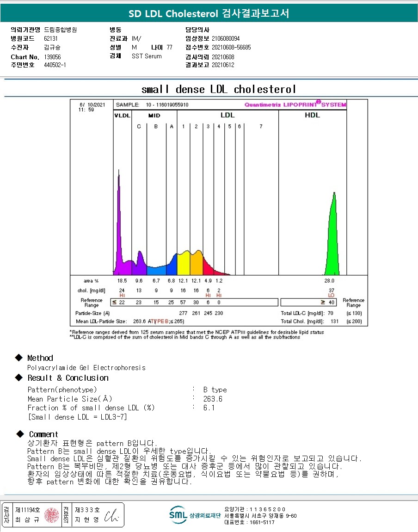This screenshot has width=418, height=532.
Task: Click the red LO flag under HDL cholesterol
Action: pos(331,295)
